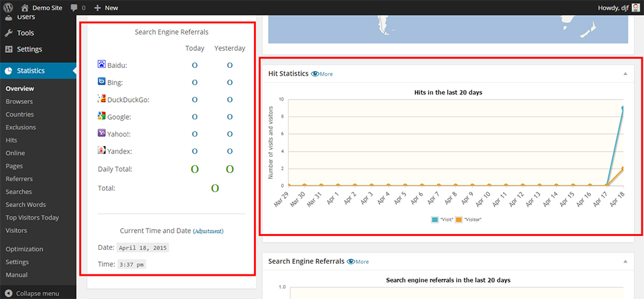Select the time 3:37 pm value
This screenshot has height=299, width=644.
[x=131, y=264]
